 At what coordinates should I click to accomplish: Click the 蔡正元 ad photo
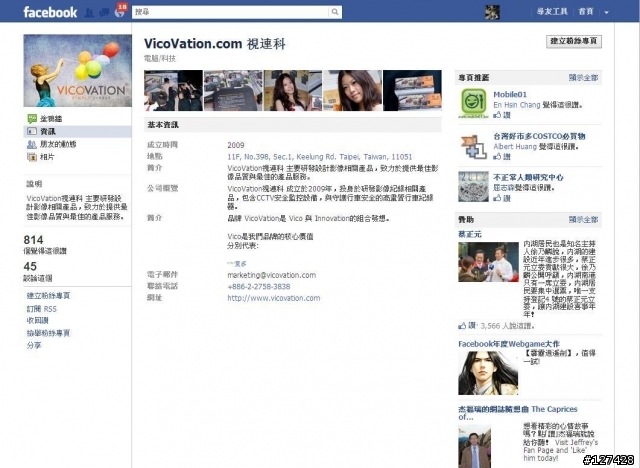coord(488,262)
